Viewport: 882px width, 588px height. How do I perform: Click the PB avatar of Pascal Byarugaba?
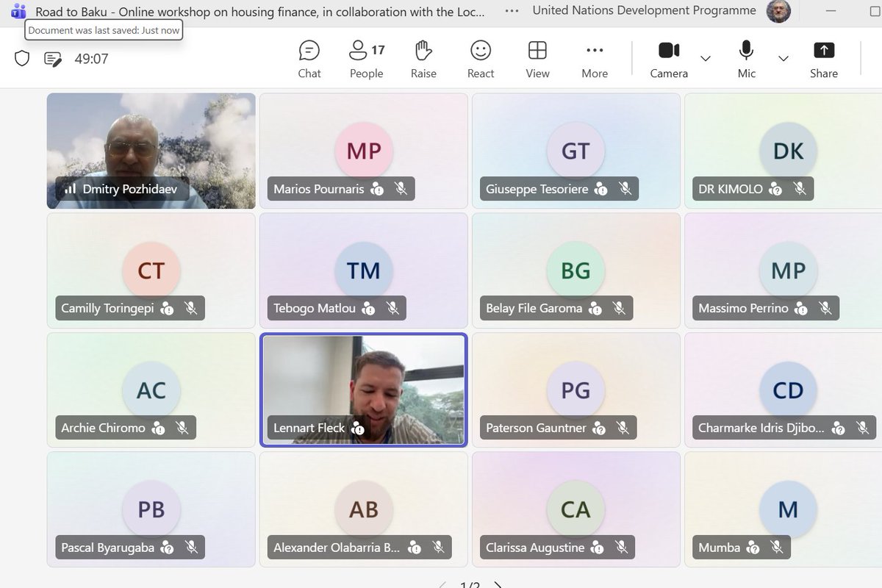[151, 509]
